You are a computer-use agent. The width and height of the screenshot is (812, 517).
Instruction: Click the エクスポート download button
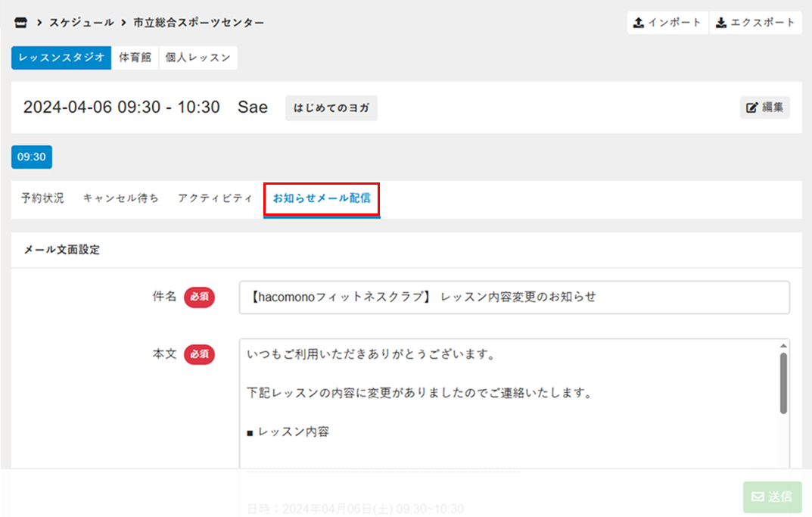[755, 23]
